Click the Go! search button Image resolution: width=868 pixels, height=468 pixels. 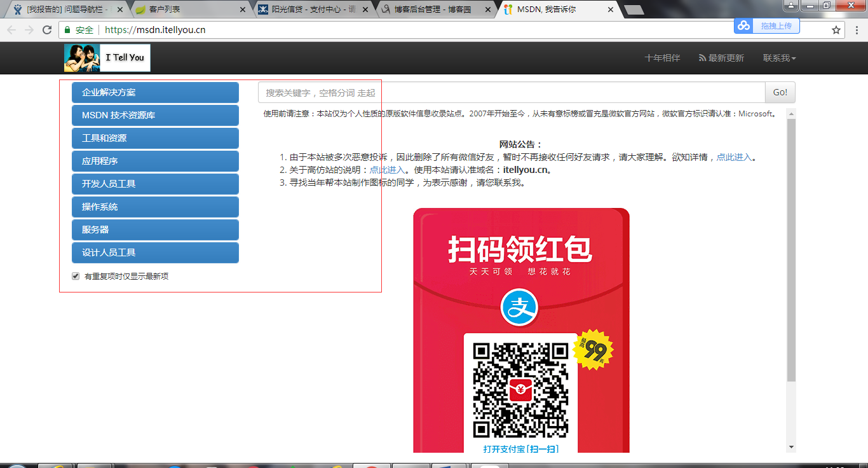(780, 92)
